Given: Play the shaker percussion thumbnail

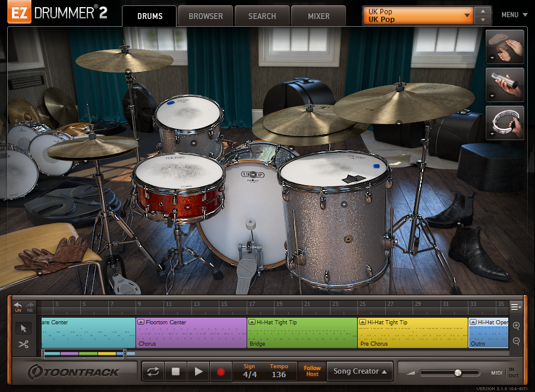Looking at the screenshot, I should pyautogui.click(x=505, y=84).
